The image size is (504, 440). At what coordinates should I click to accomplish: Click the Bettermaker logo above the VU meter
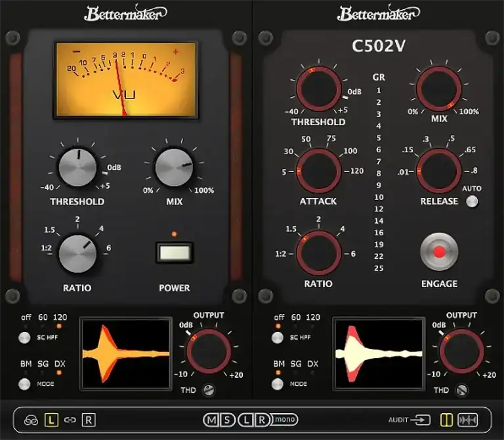pos(125,14)
